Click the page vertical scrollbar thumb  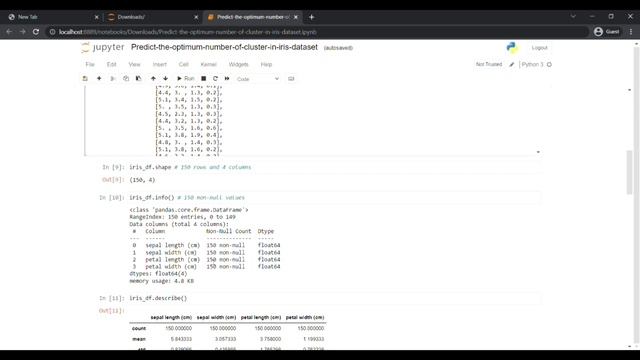(629, 172)
